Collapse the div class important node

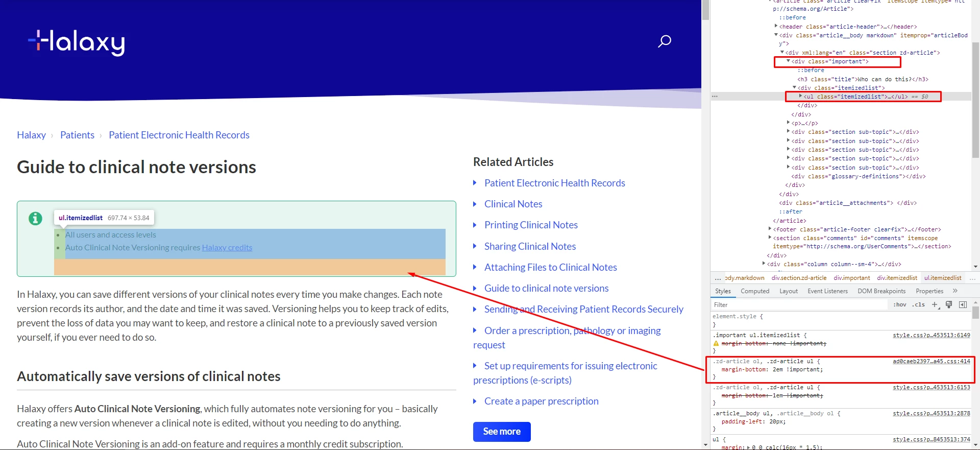788,61
